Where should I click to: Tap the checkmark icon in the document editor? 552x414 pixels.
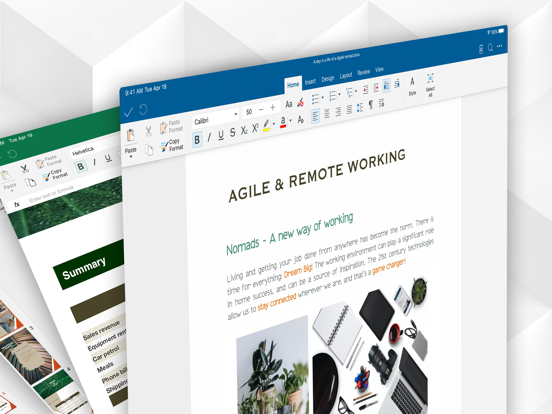[x=128, y=112]
